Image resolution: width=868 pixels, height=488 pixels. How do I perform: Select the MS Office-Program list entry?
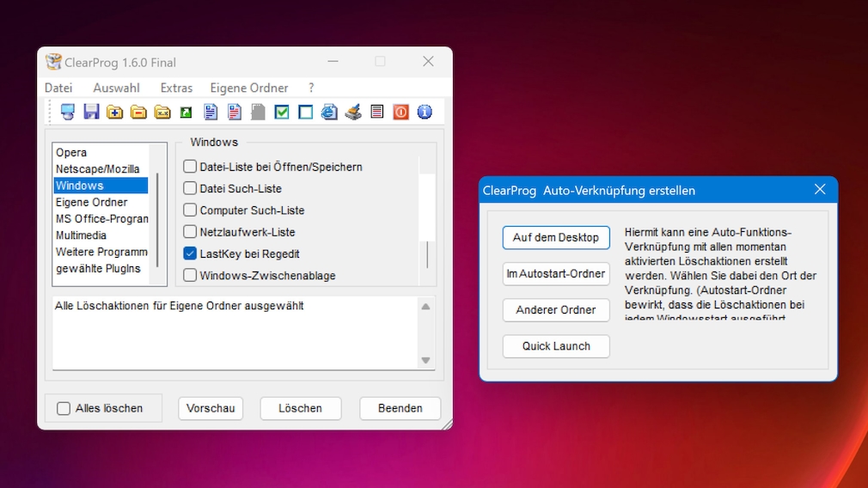pyautogui.click(x=101, y=218)
